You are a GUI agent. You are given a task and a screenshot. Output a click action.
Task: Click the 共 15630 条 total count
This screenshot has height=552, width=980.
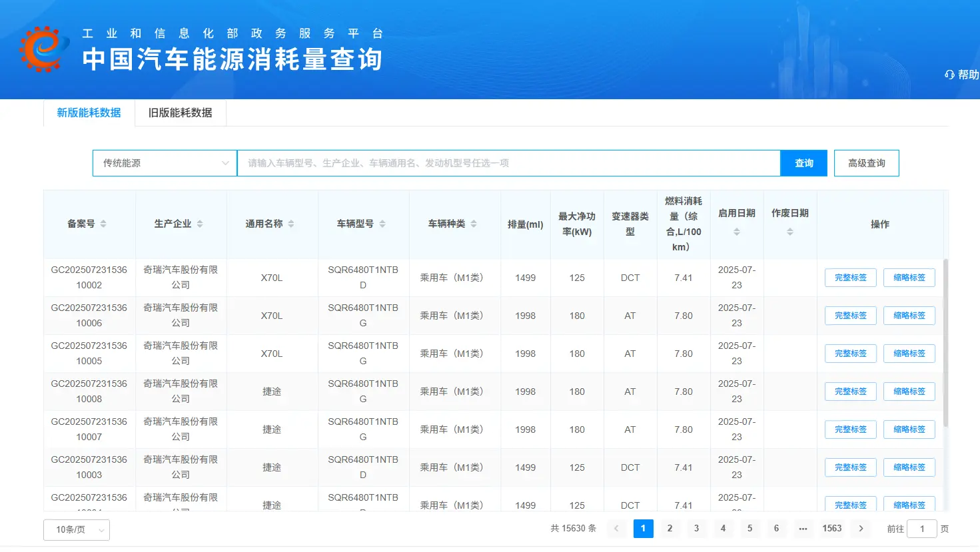(573, 529)
